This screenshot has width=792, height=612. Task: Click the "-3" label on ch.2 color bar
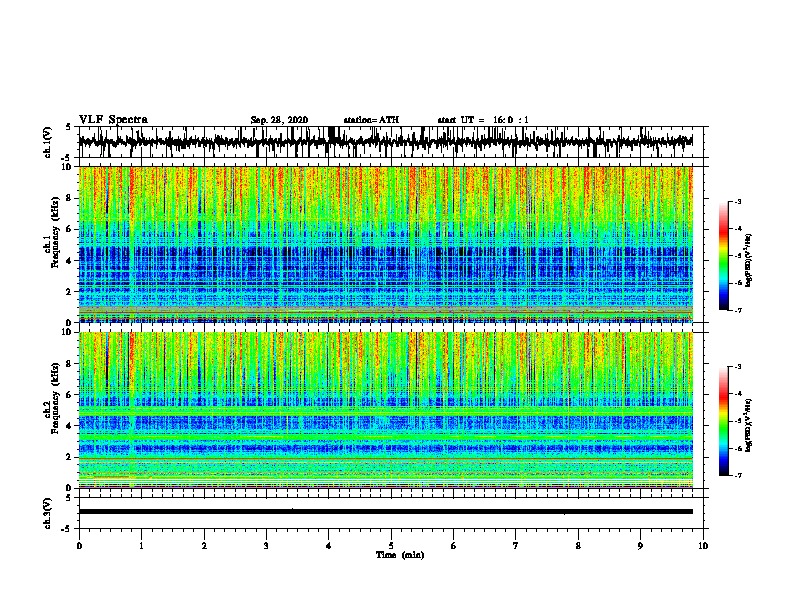tap(737, 367)
